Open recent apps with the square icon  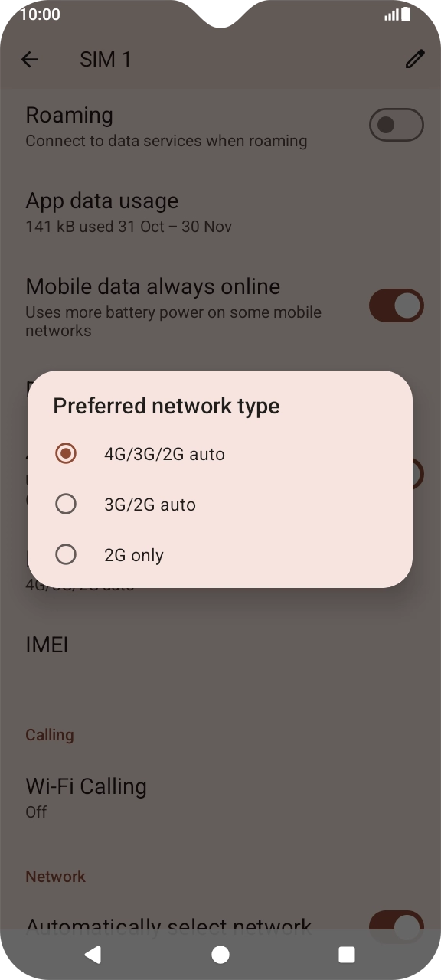coord(345,955)
